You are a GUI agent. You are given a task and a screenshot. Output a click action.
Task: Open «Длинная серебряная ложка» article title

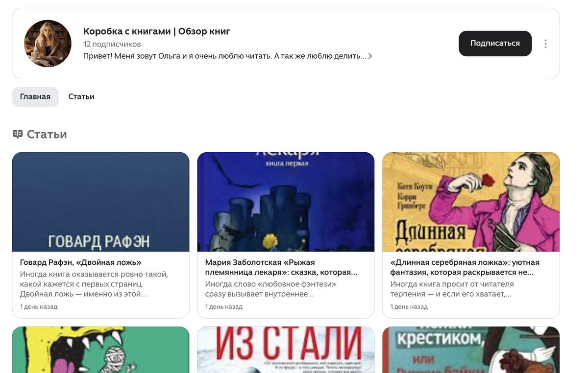(465, 267)
